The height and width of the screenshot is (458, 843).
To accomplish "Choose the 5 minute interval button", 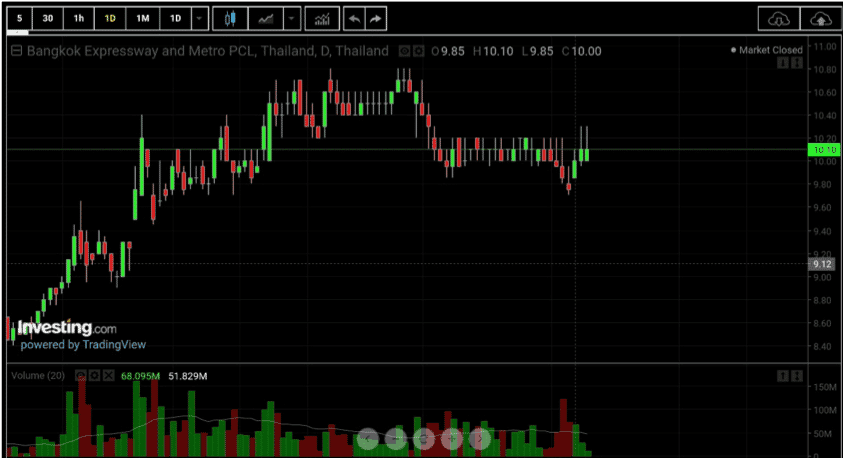I will point(19,19).
